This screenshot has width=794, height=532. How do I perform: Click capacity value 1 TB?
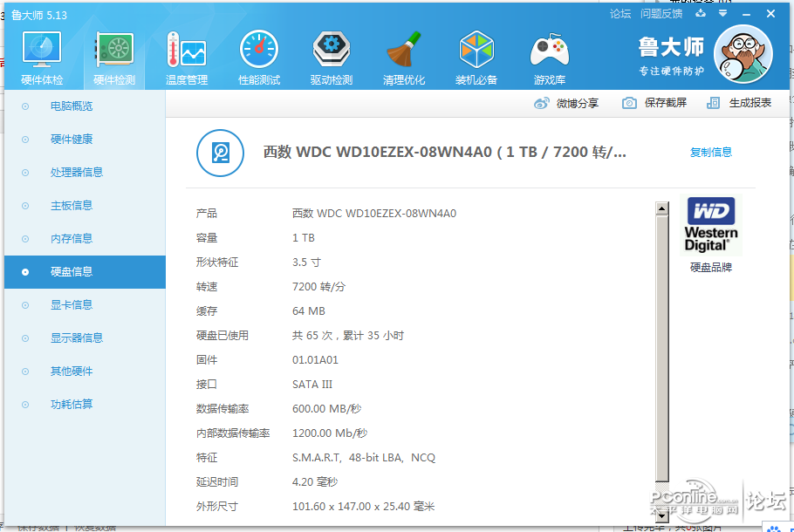pyautogui.click(x=304, y=238)
